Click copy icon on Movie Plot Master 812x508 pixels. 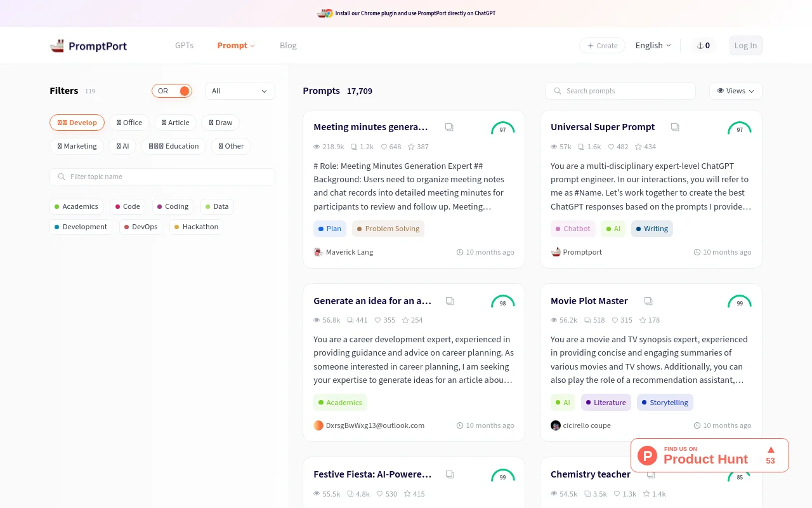coord(648,301)
